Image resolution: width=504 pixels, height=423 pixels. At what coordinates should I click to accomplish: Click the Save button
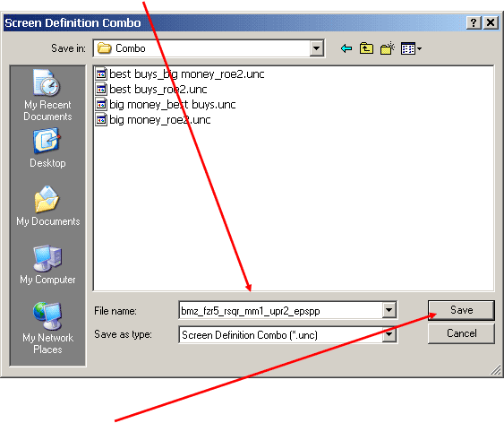coord(461,310)
